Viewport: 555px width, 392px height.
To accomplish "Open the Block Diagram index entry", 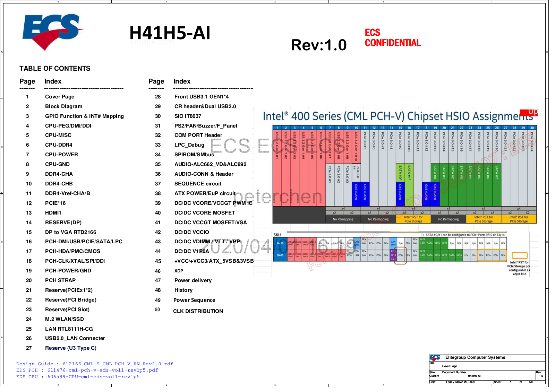I will (64, 106).
